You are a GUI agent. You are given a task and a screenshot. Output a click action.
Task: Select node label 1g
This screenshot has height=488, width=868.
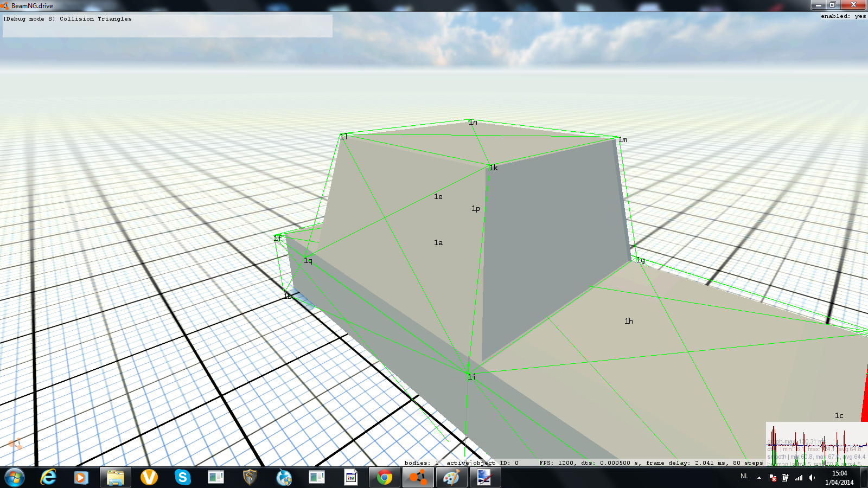pyautogui.click(x=641, y=261)
